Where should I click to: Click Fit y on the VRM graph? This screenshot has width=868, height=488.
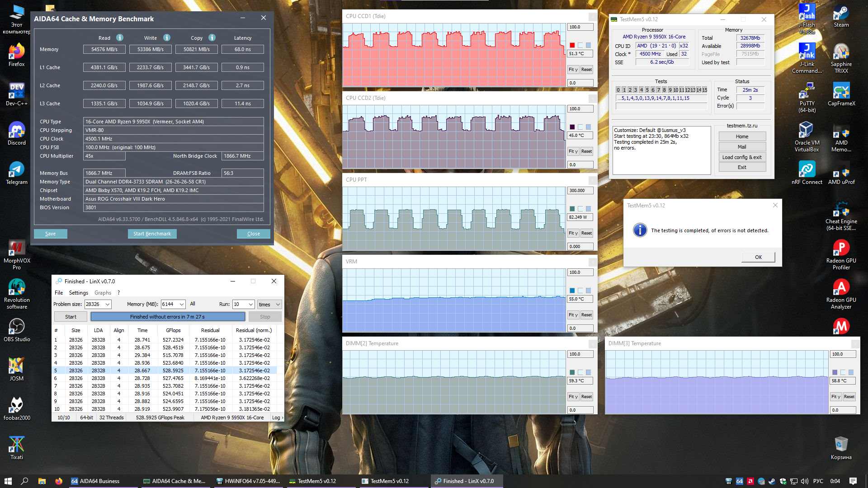573,315
